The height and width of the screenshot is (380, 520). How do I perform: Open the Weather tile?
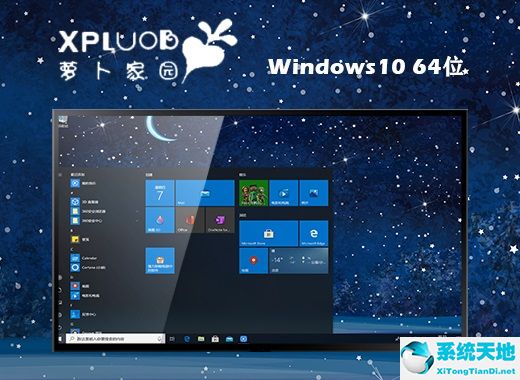coord(299,261)
